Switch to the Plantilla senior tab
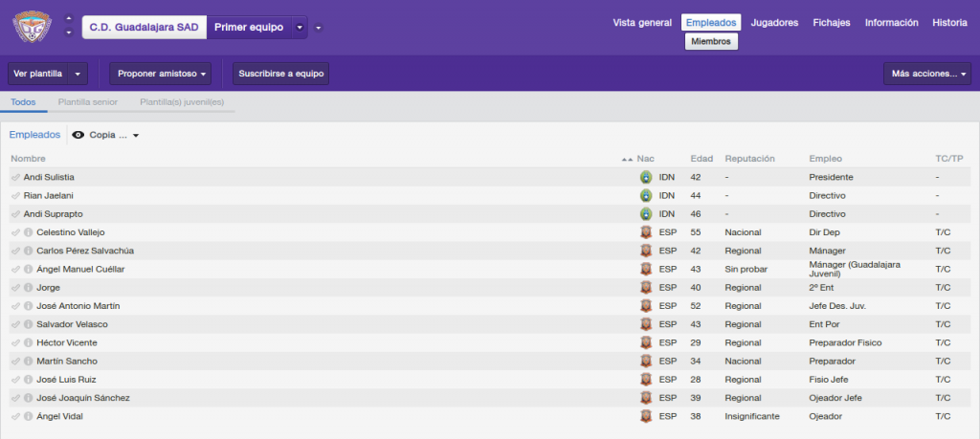 point(87,102)
